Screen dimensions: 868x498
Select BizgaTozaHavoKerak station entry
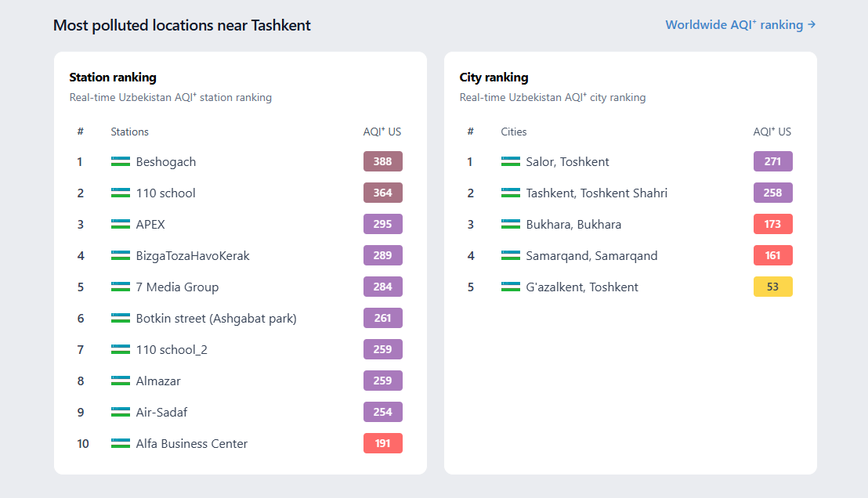193,255
